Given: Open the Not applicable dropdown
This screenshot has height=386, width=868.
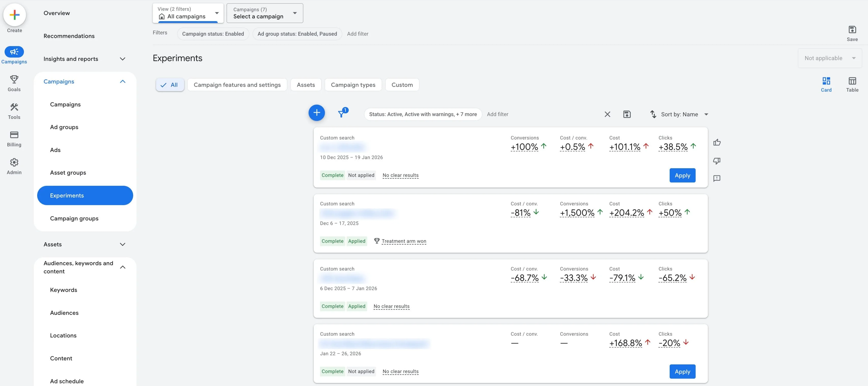Looking at the screenshot, I should [x=830, y=58].
